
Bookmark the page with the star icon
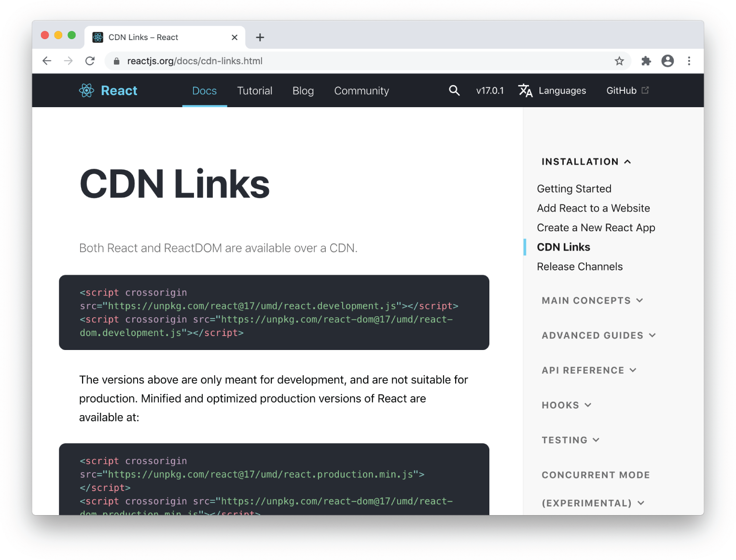click(619, 61)
